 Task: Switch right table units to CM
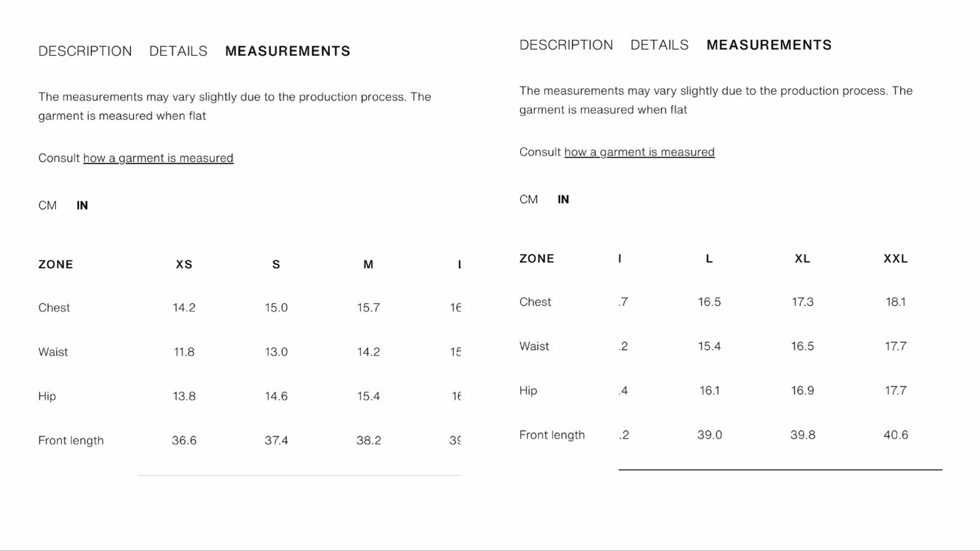coord(529,199)
